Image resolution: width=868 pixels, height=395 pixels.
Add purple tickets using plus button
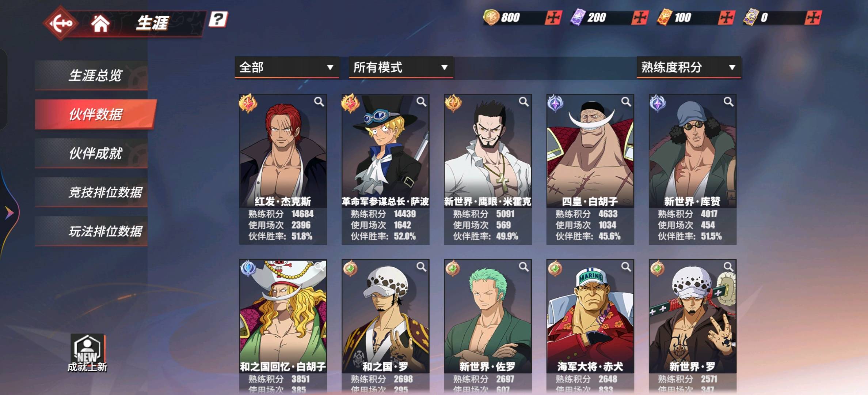(640, 18)
